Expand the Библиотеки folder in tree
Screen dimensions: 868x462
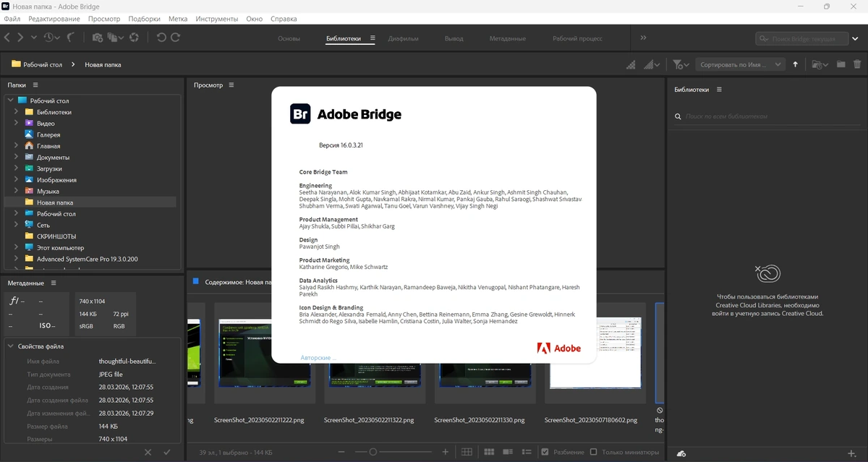coord(16,112)
